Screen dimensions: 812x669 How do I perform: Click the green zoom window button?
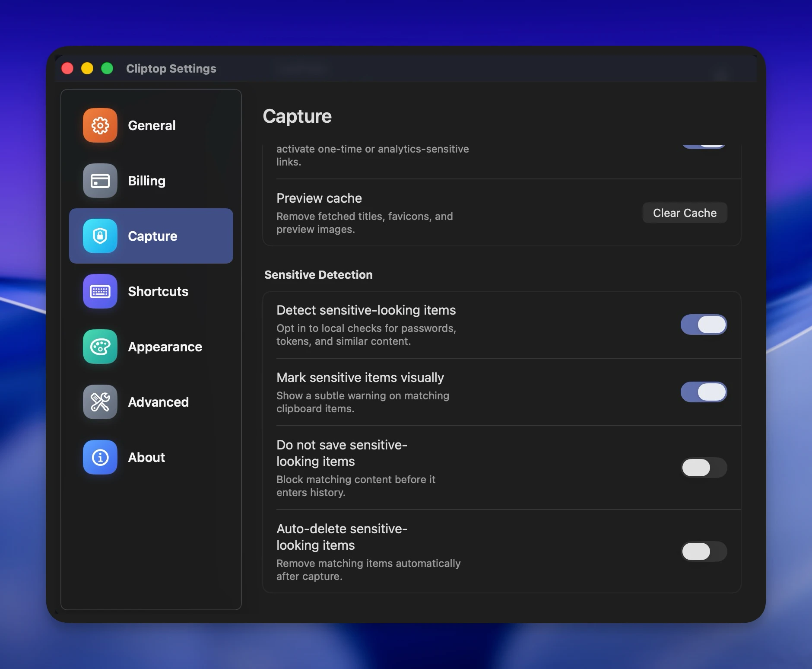point(107,68)
